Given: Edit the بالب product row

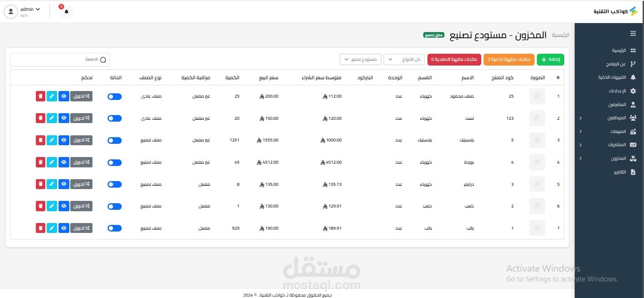Looking at the screenshot, I should (x=52, y=228).
